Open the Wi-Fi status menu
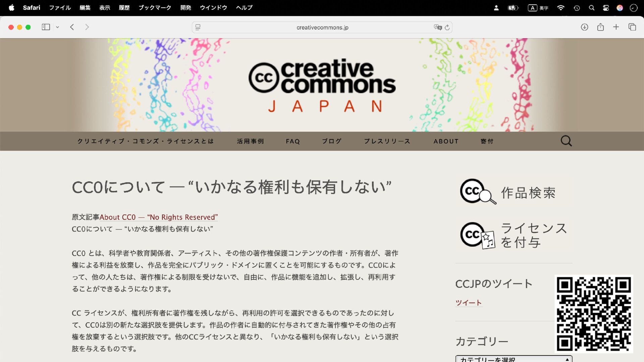Screen dimensions: 644x362 pyautogui.click(x=560, y=8)
